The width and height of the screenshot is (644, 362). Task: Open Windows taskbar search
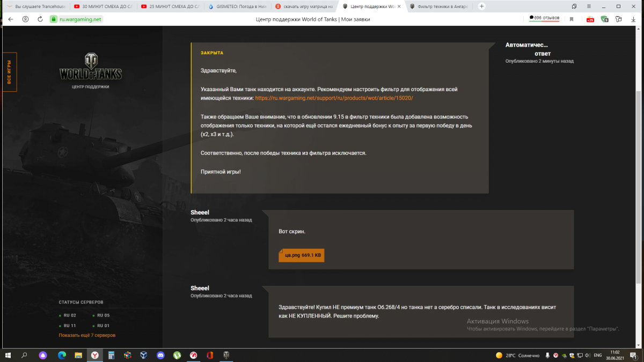(24, 355)
